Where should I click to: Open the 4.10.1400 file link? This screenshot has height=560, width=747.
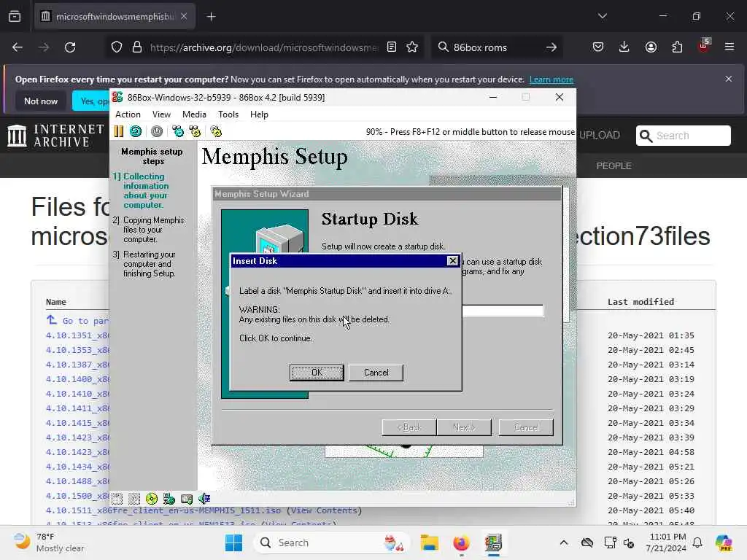click(77, 379)
